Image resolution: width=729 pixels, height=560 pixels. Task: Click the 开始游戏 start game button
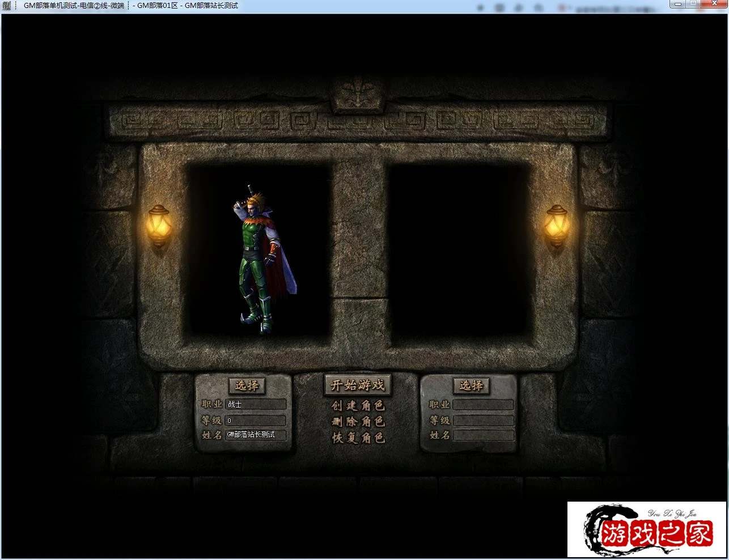[357, 385]
